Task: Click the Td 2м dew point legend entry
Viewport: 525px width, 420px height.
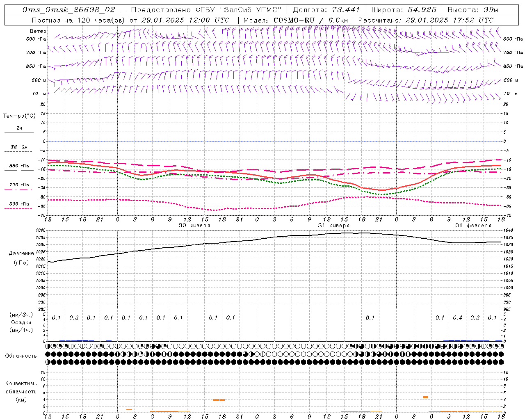Action: pos(19,147)
